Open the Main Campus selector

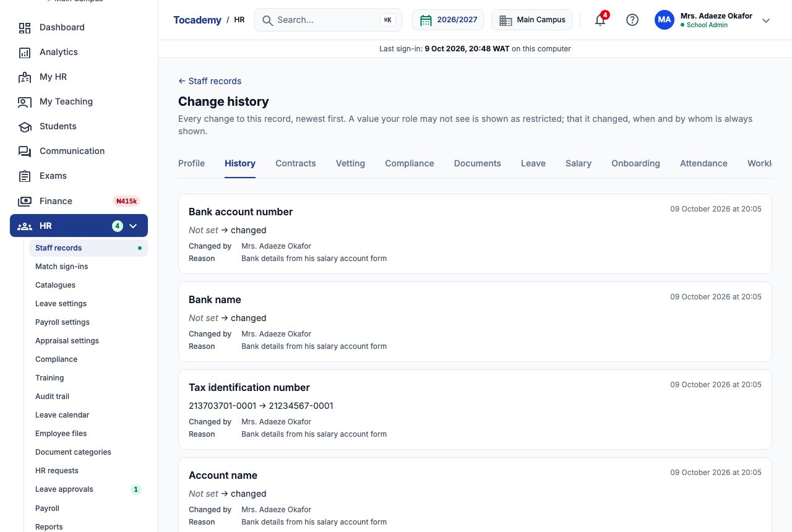click(x=532, y=20)
